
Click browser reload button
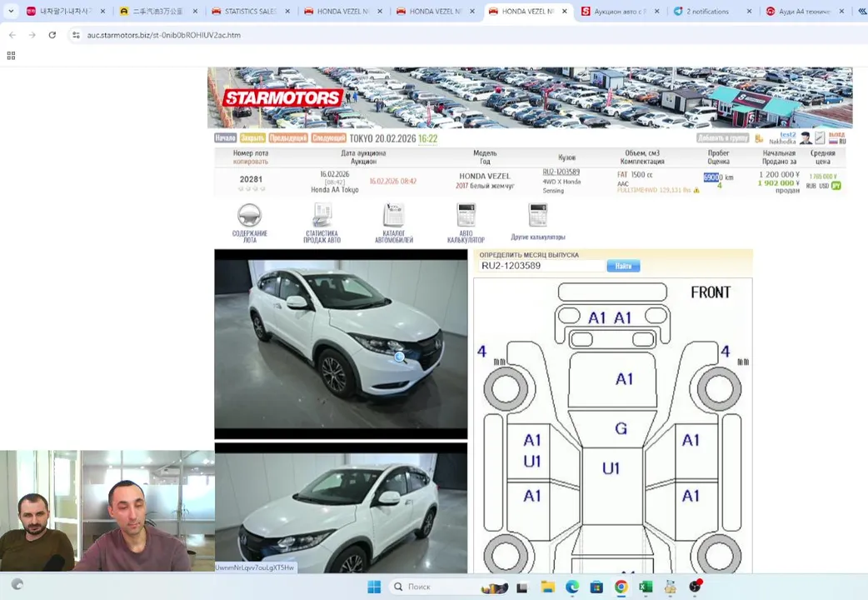[52, 35]
